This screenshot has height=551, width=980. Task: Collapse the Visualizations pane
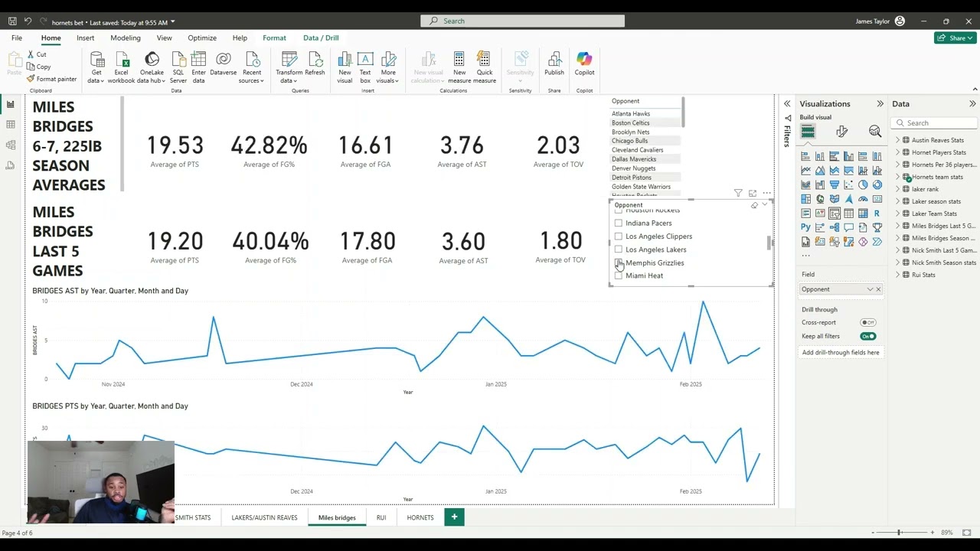click(x=880, y=104)
